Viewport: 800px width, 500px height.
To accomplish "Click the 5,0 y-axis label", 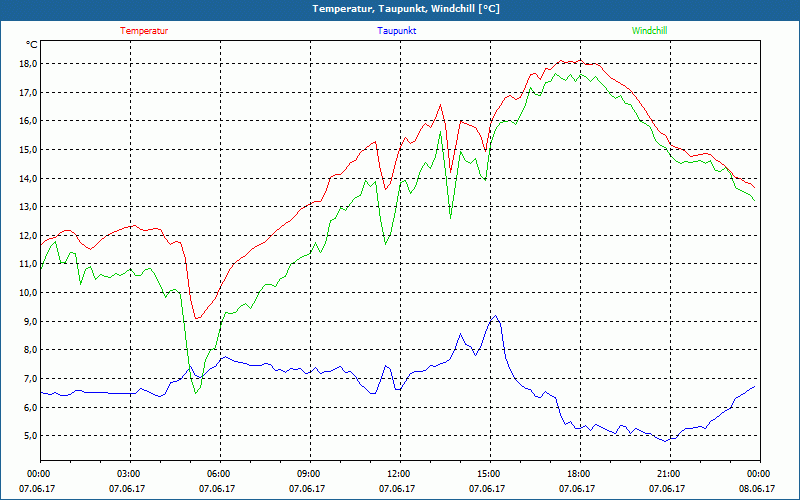I will pyautogui.click(x=30, y=436).
